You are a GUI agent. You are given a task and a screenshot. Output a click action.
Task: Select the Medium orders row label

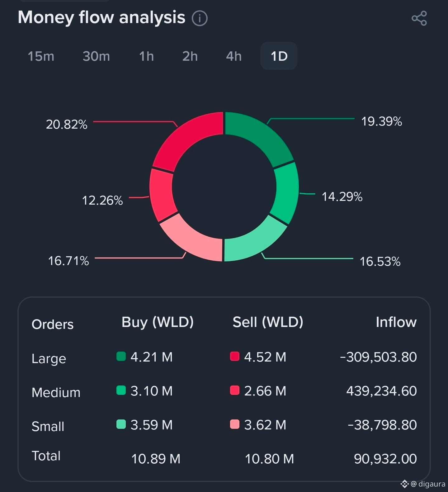click(x=56, y=392)
